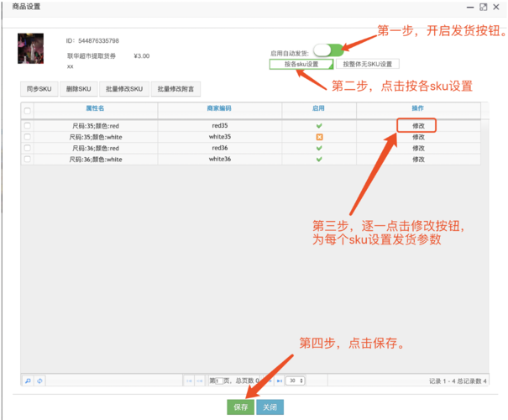Check the row 尺码:36;颜色:white checkbox
Viewport: 508px width, 420px height.
[x=28, y=159]
